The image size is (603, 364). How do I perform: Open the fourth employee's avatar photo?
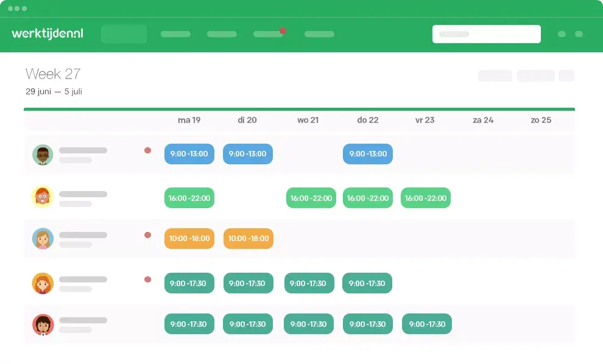point(42,283)
